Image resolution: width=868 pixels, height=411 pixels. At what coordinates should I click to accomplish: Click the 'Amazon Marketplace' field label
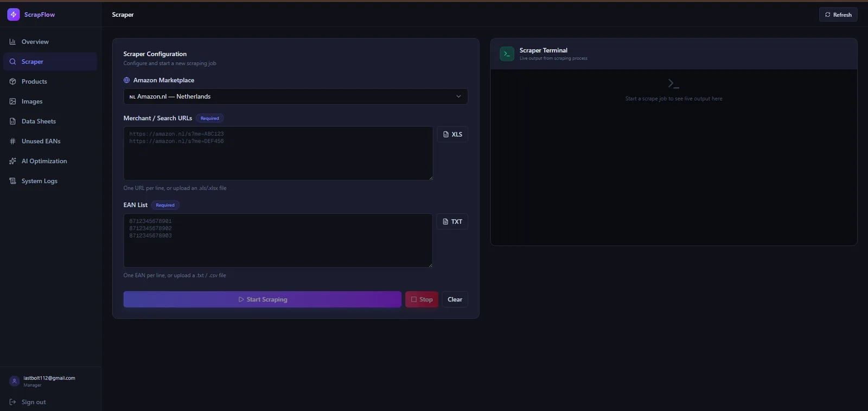[x=164, y=80]
